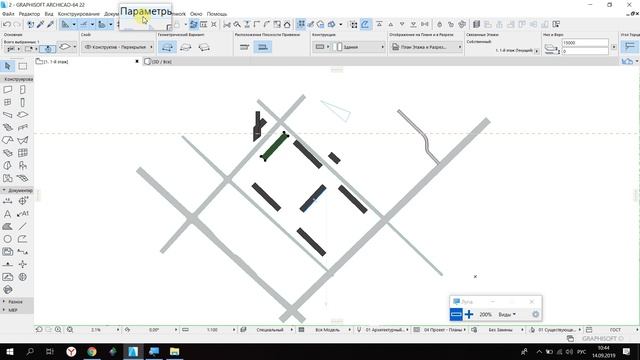Select the Curtain Wall tool
This screenshot has width=640, height=360.
tap(23, 153)
